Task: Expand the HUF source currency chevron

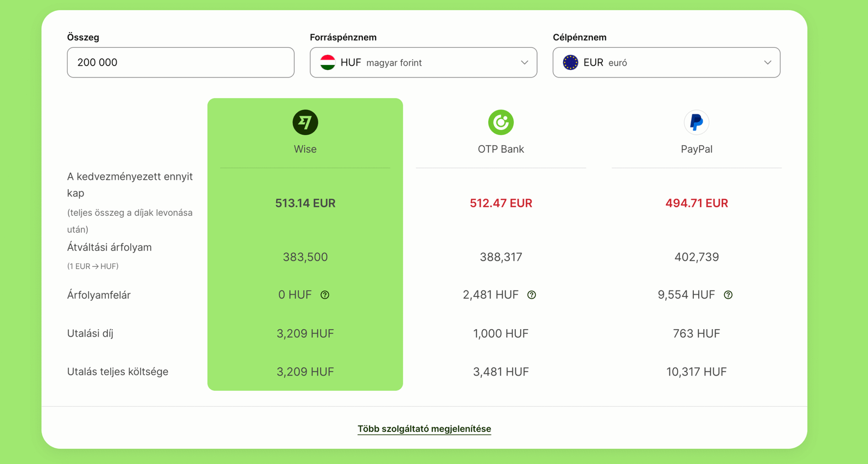Action: click(524, 62)
